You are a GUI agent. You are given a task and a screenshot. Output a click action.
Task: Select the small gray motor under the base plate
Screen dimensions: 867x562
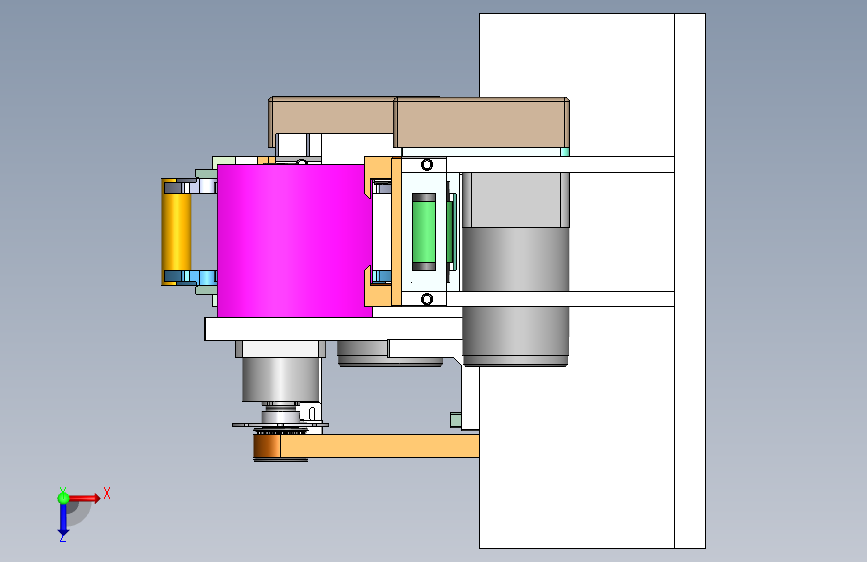[281, 378]
